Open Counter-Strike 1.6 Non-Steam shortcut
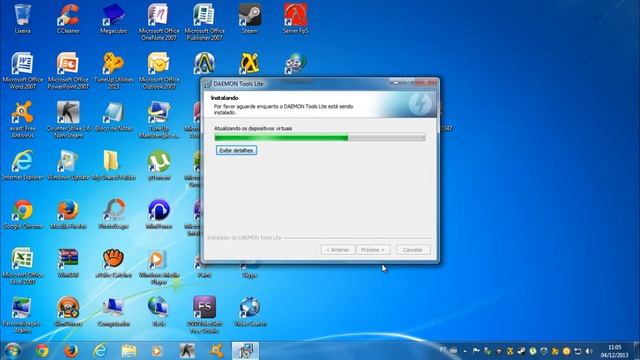 tap(68, 120)
